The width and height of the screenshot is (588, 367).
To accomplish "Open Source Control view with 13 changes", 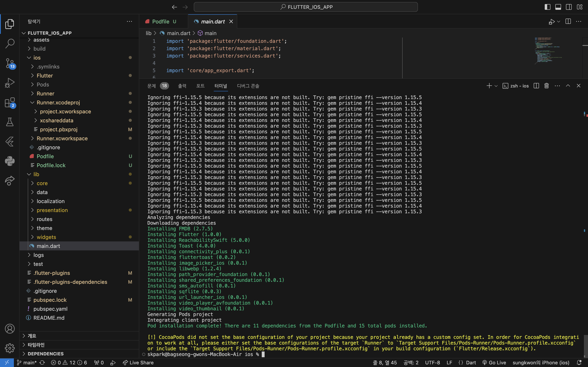I will click(10, 63).
